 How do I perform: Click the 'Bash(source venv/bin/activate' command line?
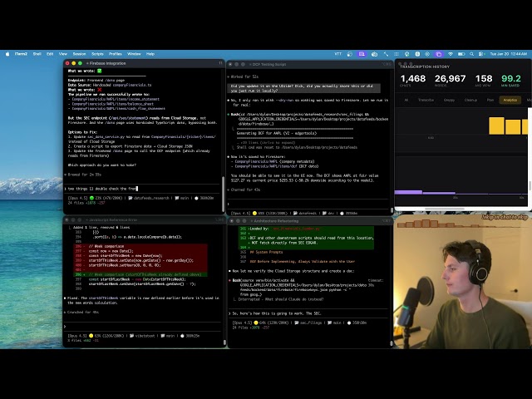pyautogui.click(x=264, y=281)
